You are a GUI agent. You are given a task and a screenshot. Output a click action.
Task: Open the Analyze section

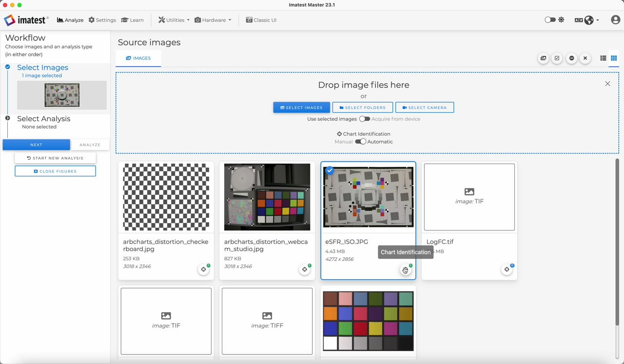[x=70, y=20]
